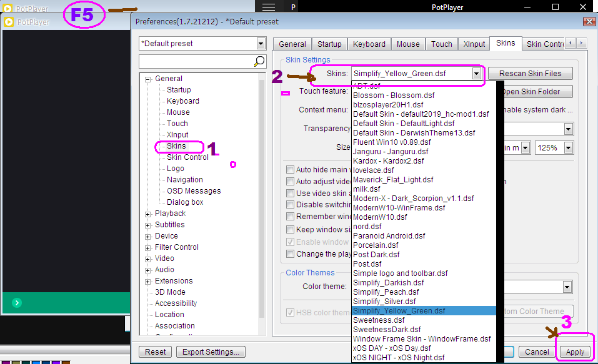Viewport: 598px width, 364px height.
Task: Expand the Extensions tree node
Action: coord(148,282)
